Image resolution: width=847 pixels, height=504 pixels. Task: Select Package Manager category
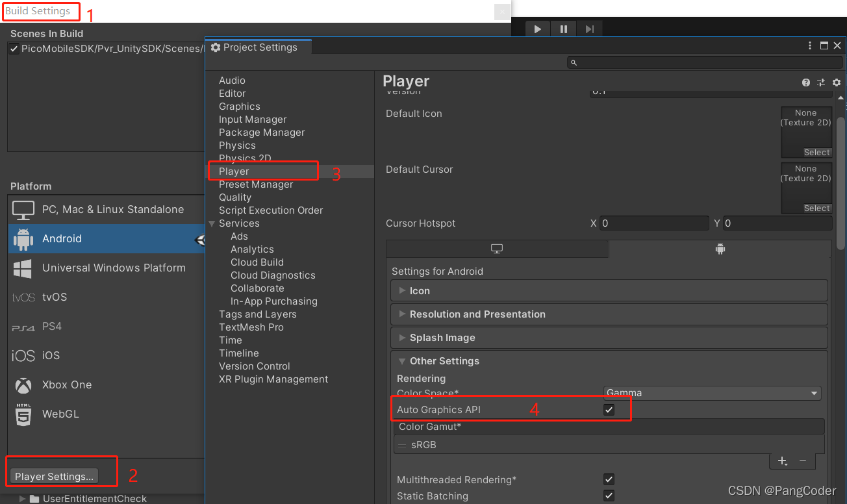(x=262, y=132)
